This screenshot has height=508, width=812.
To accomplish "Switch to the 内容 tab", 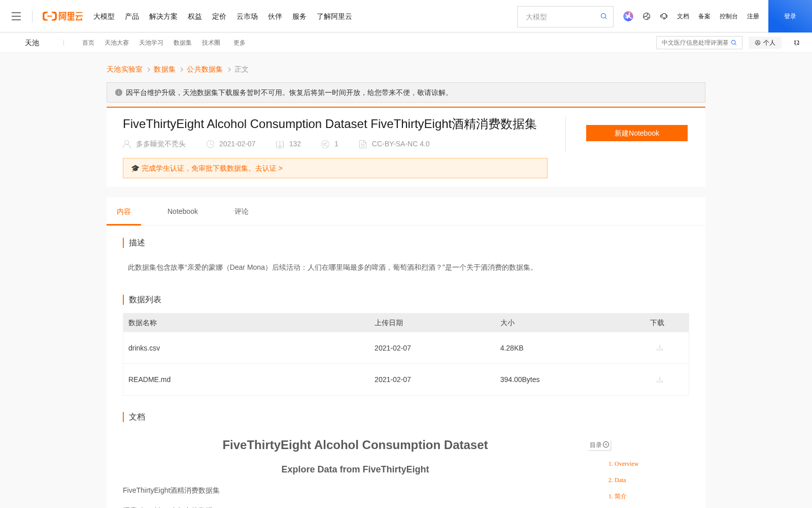I will click(x=124, y=211).
